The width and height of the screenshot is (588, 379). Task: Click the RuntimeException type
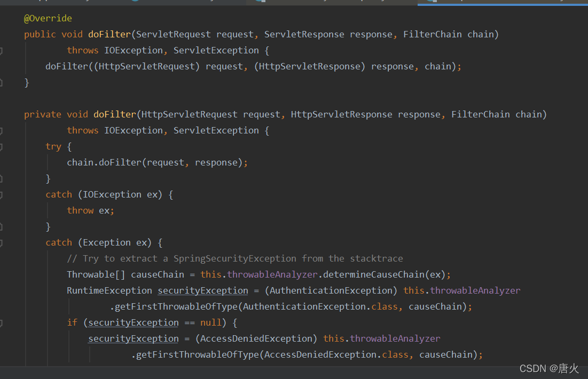[x=109, y=290]
